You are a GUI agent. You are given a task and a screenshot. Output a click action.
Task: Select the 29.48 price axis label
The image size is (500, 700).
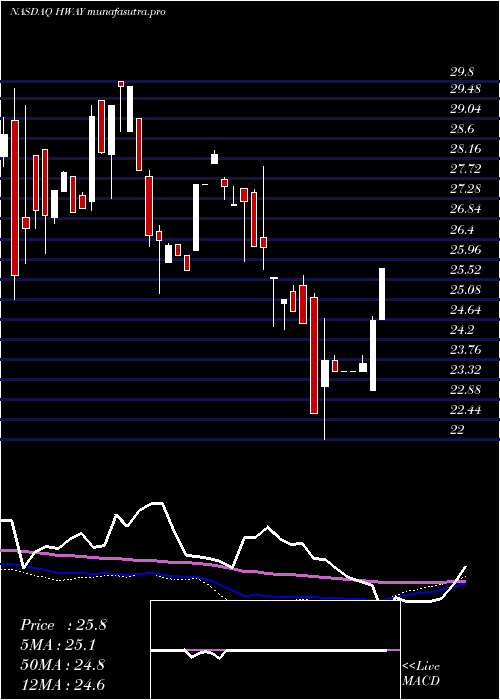point(465,89)
